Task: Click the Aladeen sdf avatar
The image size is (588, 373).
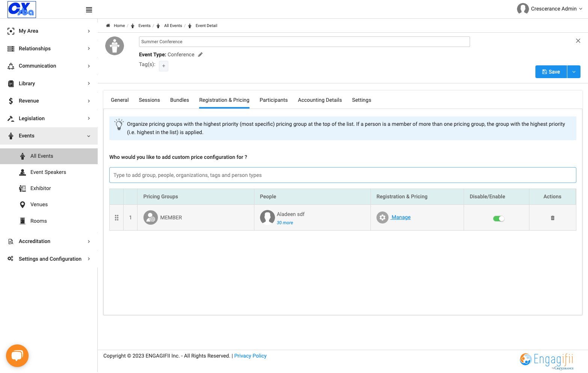Action: point(268,217)
